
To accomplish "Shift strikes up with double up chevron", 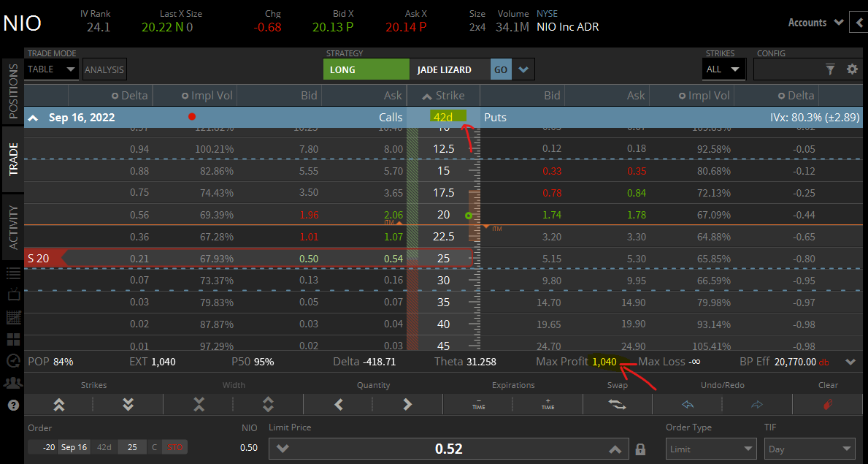I will coord(58,404).
